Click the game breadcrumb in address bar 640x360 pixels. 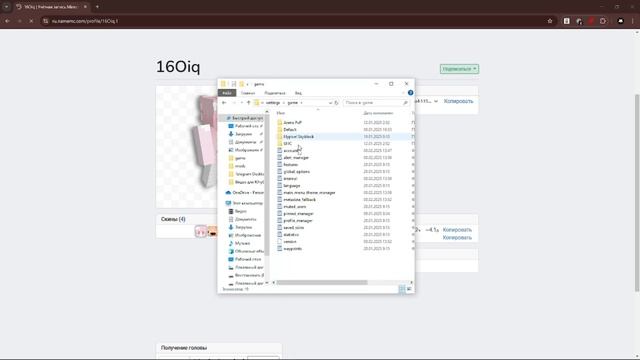293,103
